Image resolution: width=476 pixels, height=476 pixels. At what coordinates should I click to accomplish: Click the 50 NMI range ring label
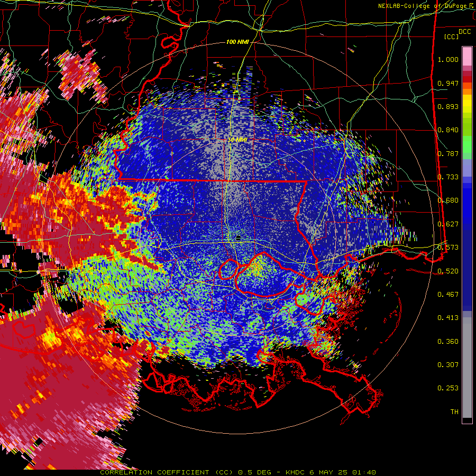[x=237, y=140]
